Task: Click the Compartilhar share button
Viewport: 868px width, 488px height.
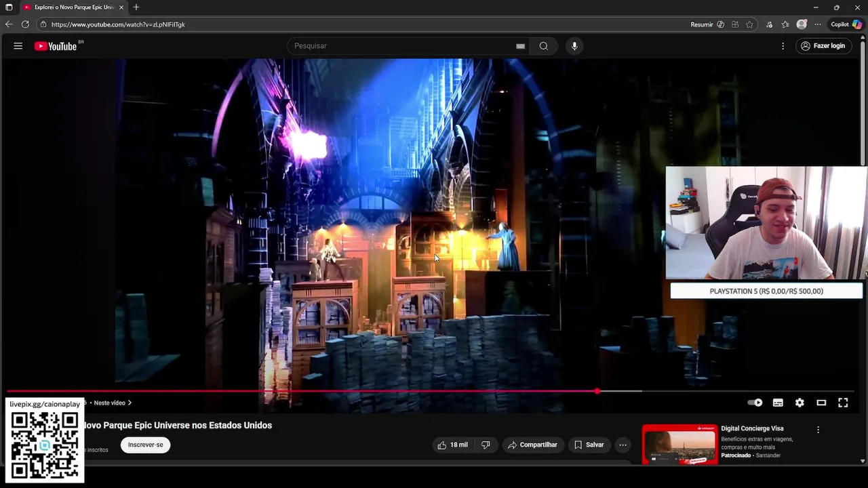Action: tap(532, 445)
